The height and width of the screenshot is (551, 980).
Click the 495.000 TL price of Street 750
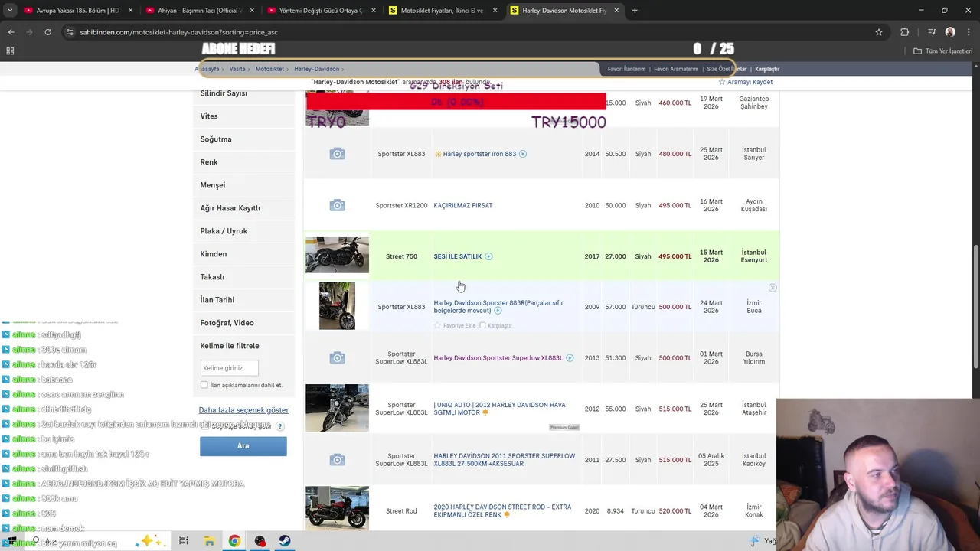tap(675, 256)
